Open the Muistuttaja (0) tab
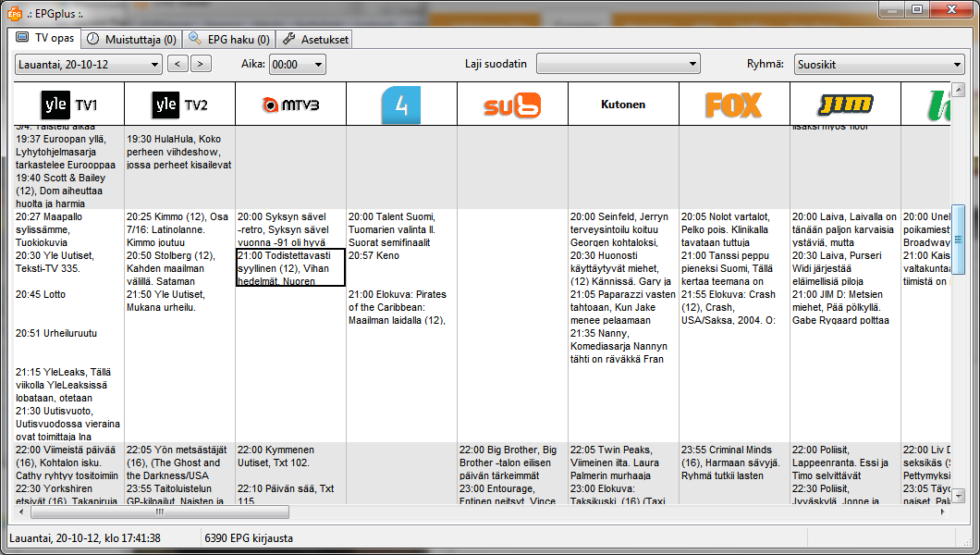 [x=132, y=40]
